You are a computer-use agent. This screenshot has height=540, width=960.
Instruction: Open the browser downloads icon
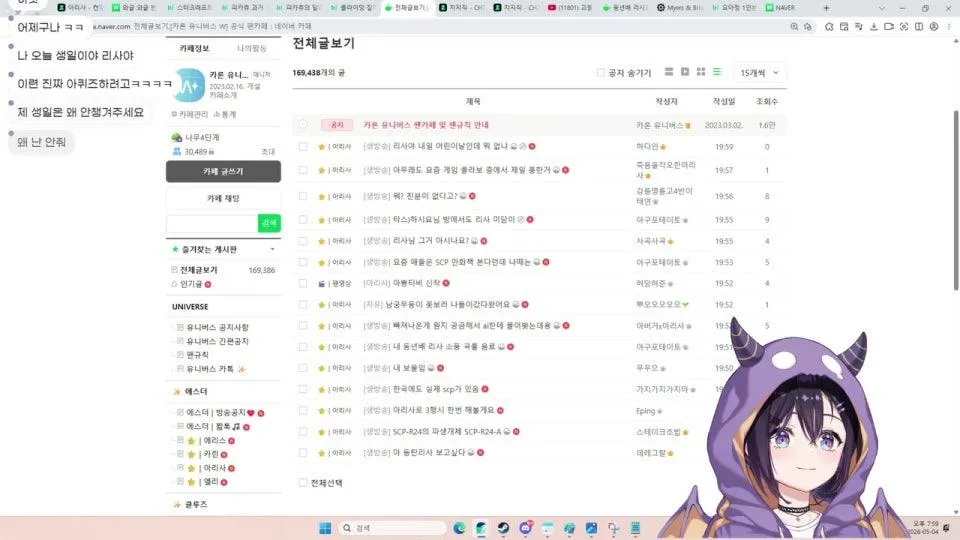[874, 26]
